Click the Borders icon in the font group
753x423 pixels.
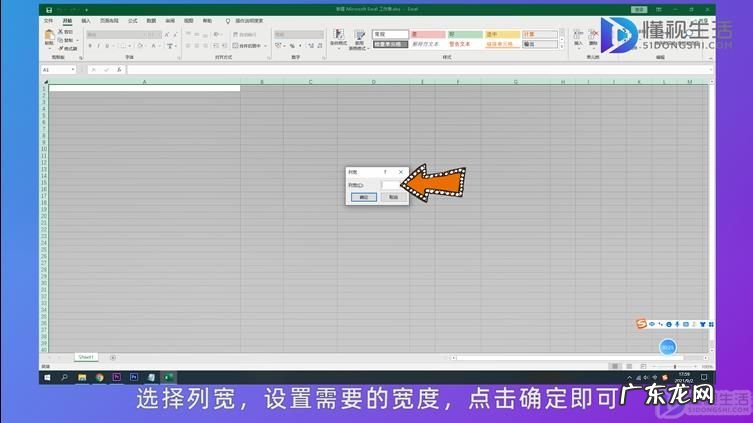[122, 46]
